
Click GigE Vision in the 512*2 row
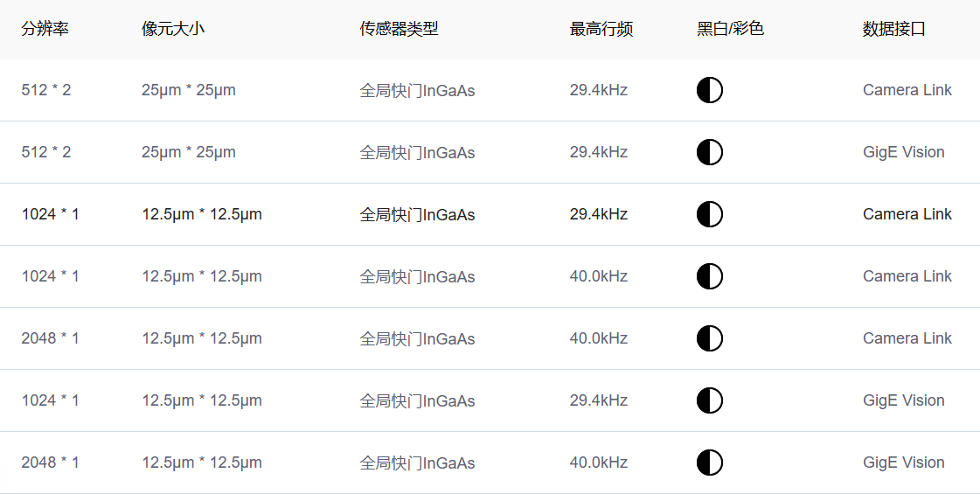[903, 152]
